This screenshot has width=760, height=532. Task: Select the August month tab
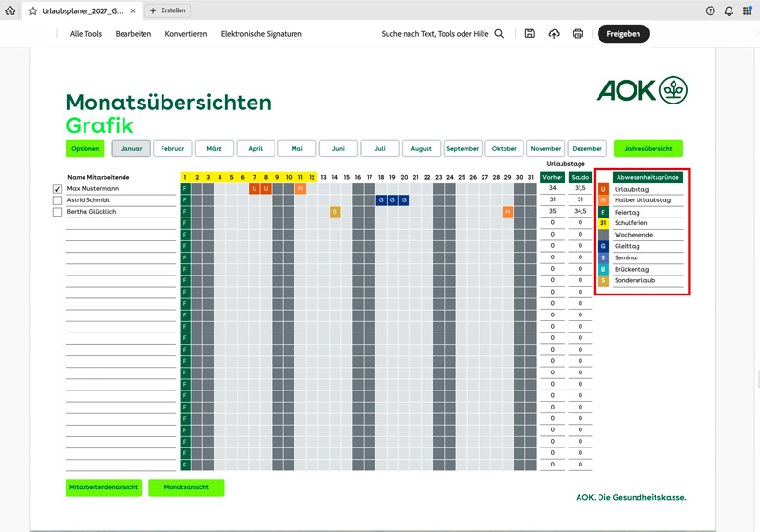pos(421,148)
